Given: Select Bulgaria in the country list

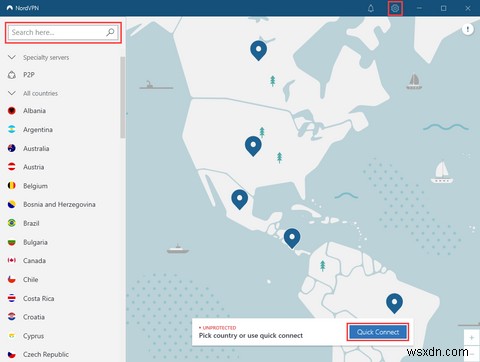Looking at the screenshot, I should click(x=35, y=242).
